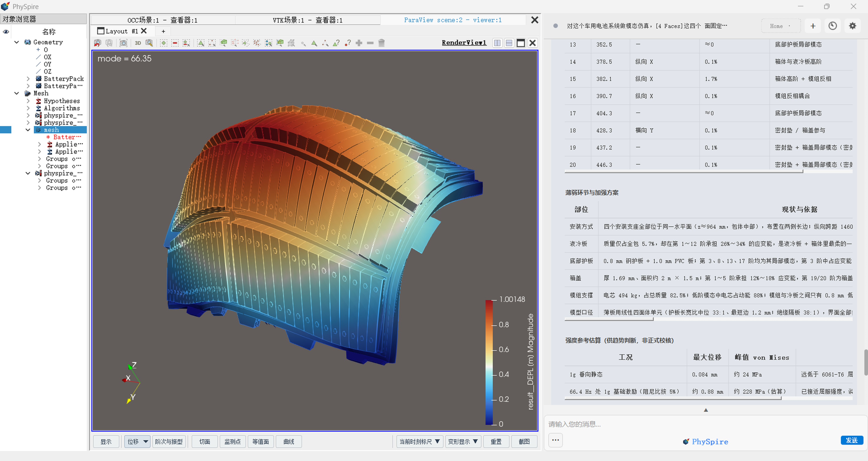Click the 截图 button

tap(524, 442)
